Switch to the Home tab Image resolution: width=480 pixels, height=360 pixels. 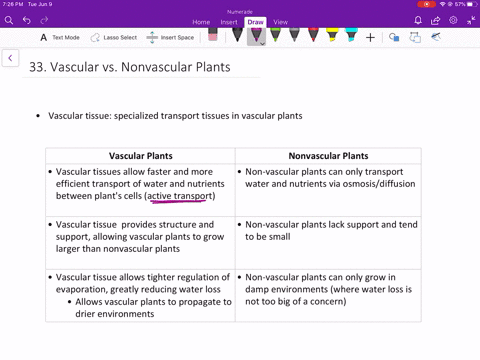pos(201,22)
